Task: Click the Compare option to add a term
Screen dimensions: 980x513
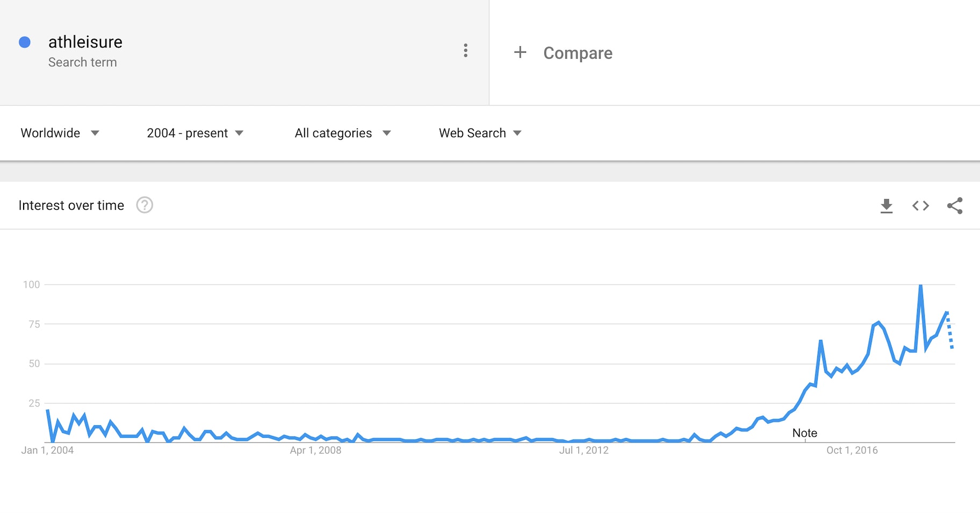Action: tap(578, 53)
